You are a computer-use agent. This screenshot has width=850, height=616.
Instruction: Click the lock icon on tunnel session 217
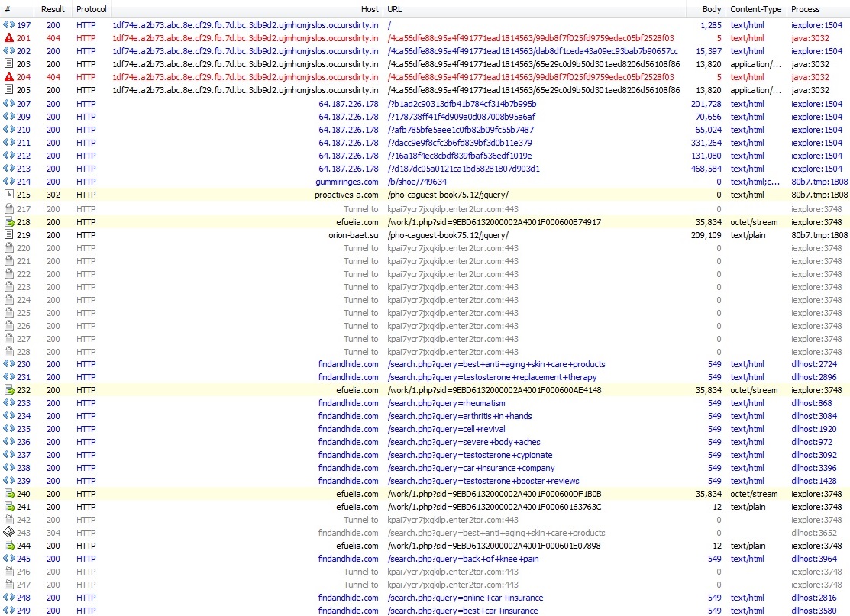click(x=8, y=209)
